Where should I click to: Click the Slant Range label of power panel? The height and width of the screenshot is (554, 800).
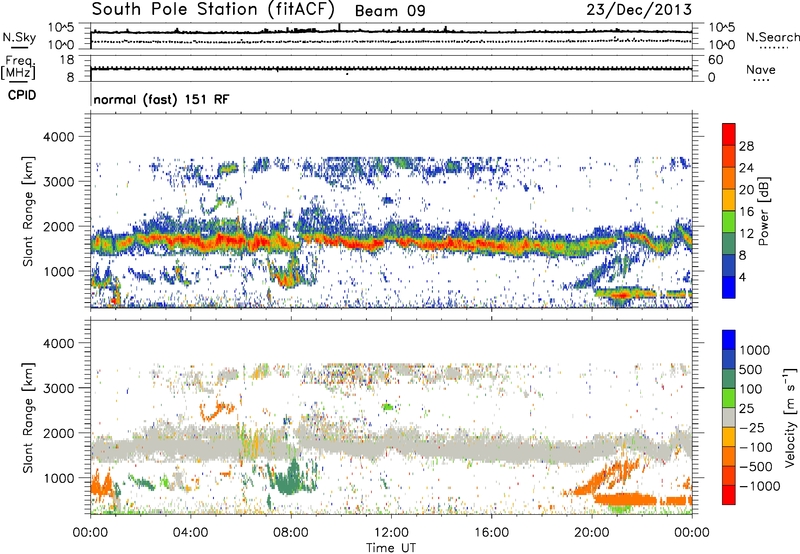(28, 211)
